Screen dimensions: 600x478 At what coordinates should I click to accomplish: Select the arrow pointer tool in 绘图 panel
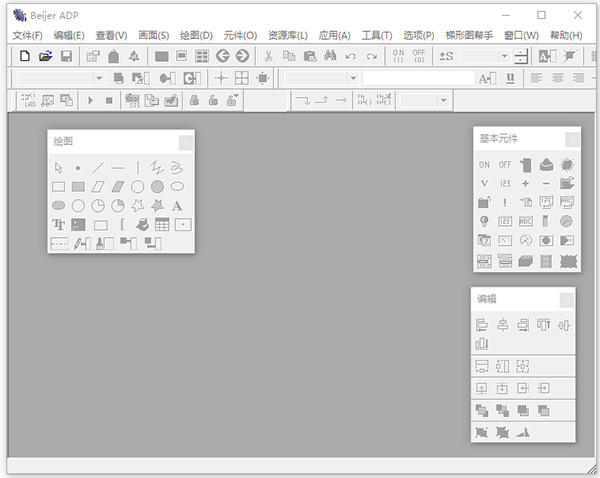tap(58, 168)
